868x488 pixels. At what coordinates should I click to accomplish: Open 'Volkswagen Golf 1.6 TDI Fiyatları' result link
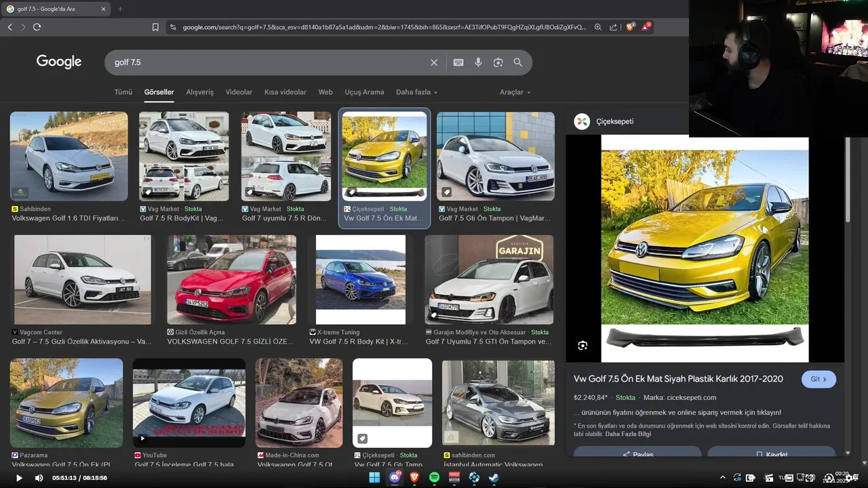coord(68,218)
